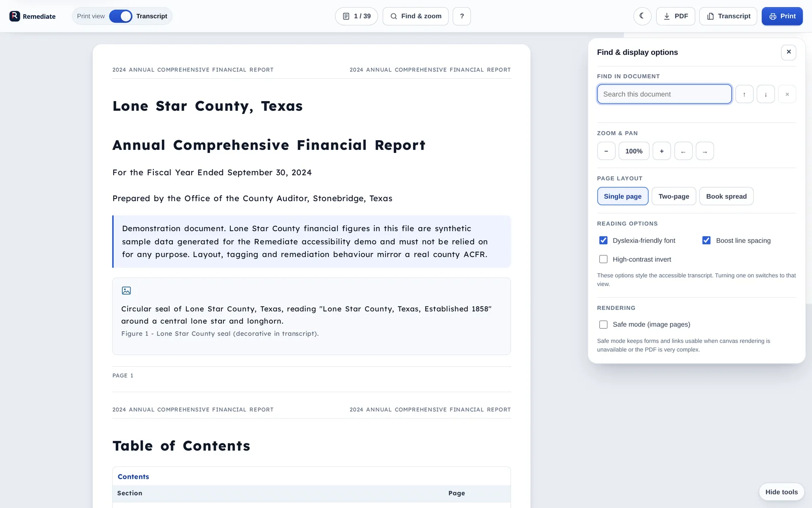812x508 pixels.
Task: Download the PDF from toolbar
Action: tap(675, 16)
